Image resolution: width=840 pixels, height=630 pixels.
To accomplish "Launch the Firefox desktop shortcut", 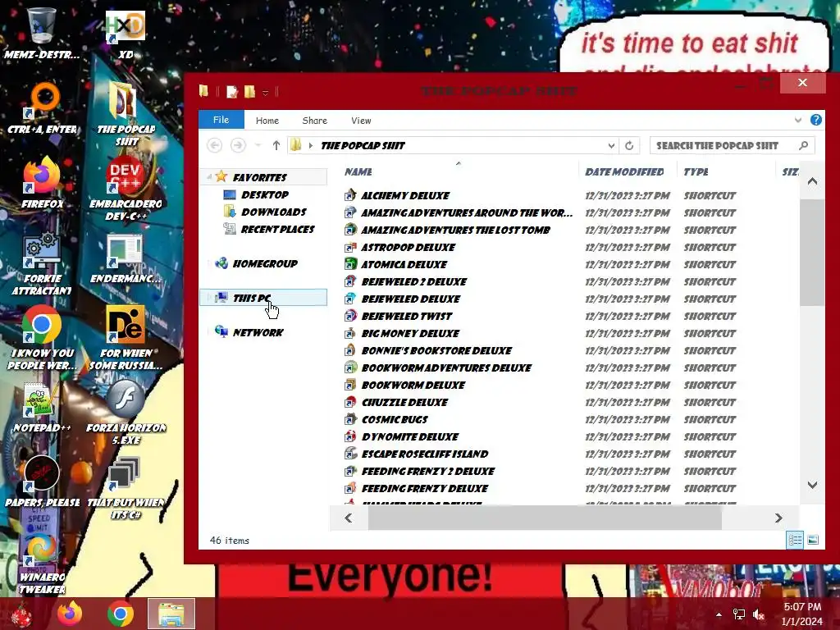I will [42, 182].
